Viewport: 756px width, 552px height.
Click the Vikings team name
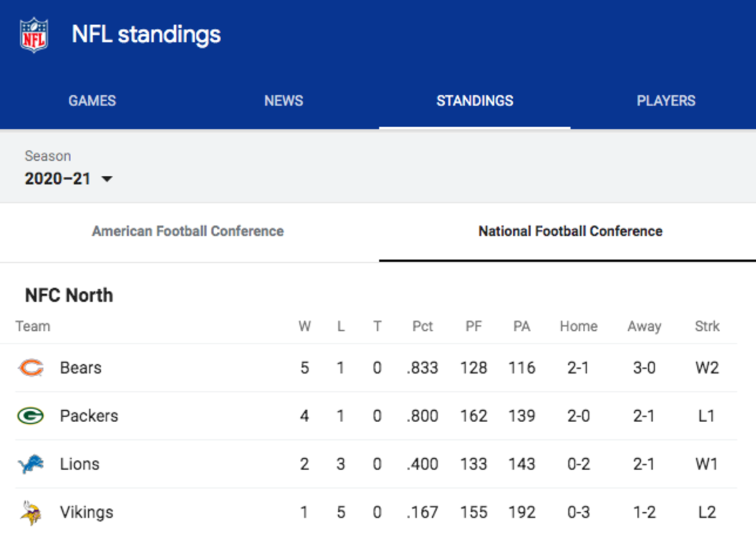[x=86, y=512]
